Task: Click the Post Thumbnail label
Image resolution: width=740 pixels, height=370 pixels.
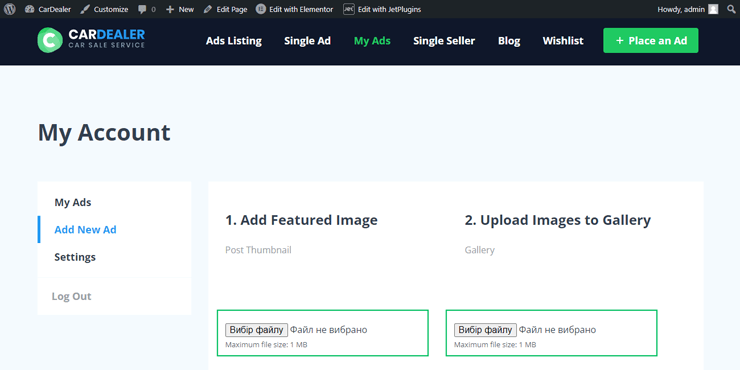Action: [258, 250]
